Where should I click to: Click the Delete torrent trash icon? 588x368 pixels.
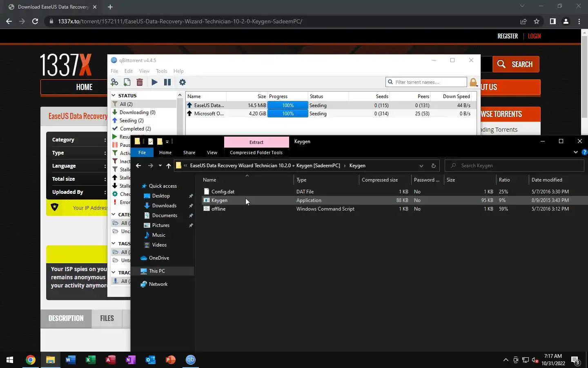point(140,82)
